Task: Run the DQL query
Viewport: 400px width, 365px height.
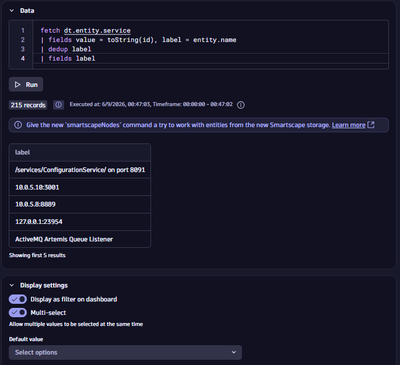Action: point(26,85)
